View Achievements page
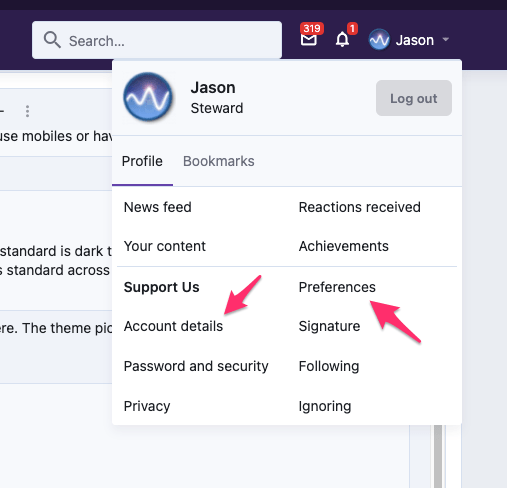Image resolution: width=507 pixels, height=488 pixels. pyautogui.click(x=343, y=246)
